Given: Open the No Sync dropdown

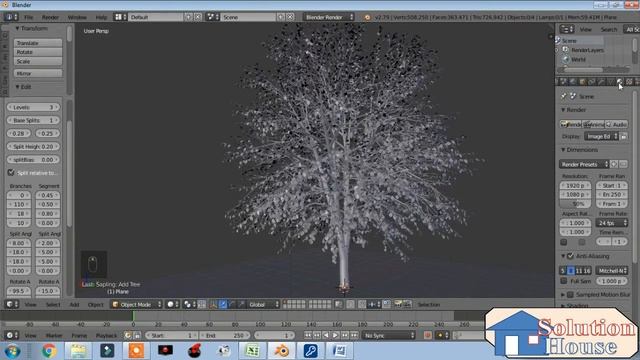Looking at the screenshot, I should [389, 336].
